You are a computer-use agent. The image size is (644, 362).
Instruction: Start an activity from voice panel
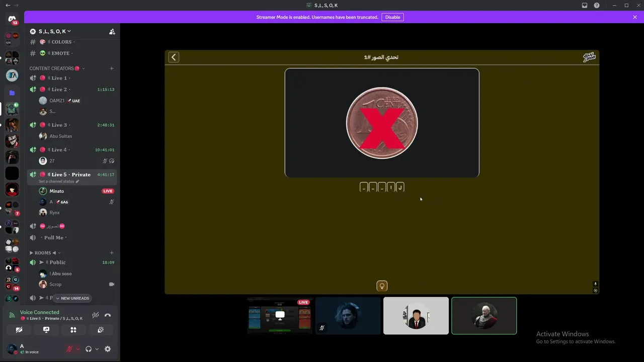click(x=73, y=330)
